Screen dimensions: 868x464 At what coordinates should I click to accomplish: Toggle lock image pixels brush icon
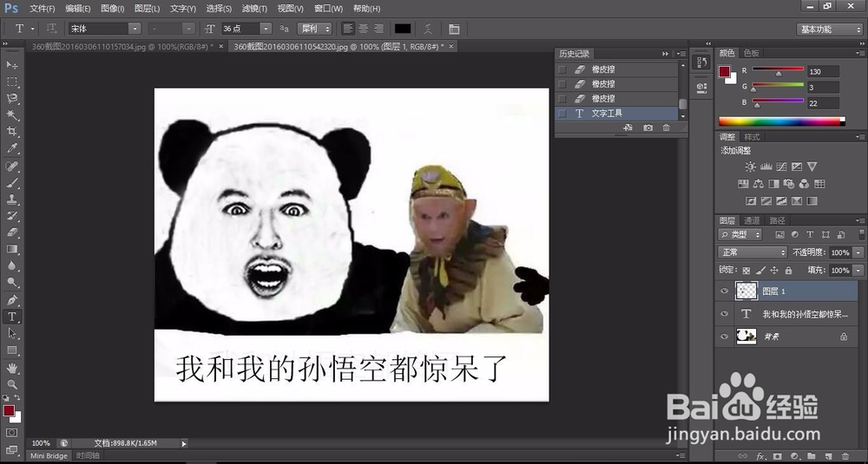[760, 271]
